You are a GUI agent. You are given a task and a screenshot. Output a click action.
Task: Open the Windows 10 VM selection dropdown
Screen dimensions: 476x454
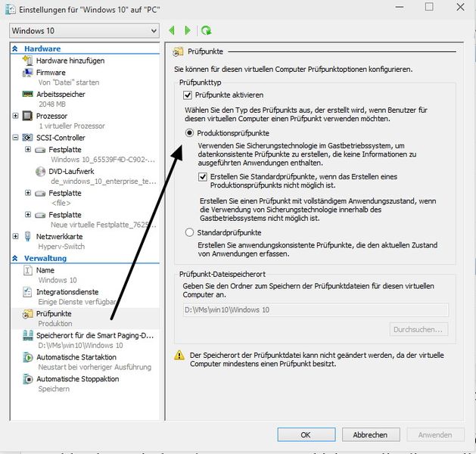pos(85,31)
